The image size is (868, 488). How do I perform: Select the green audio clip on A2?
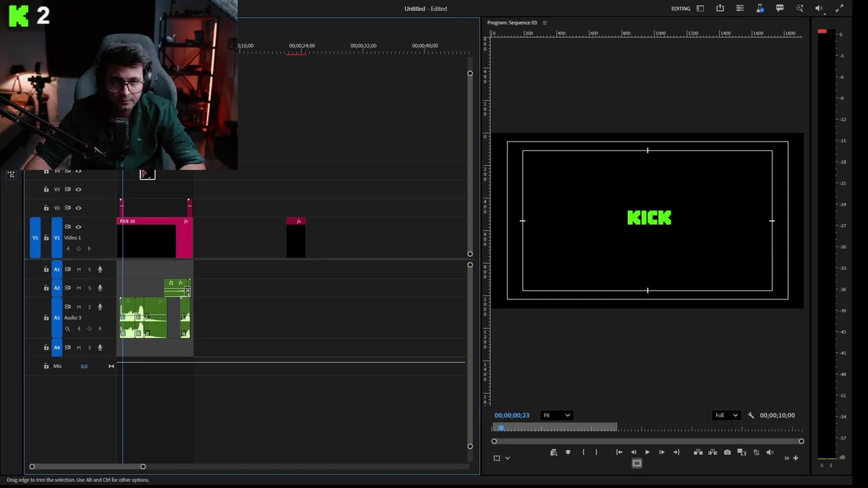[x=177, y=287]
